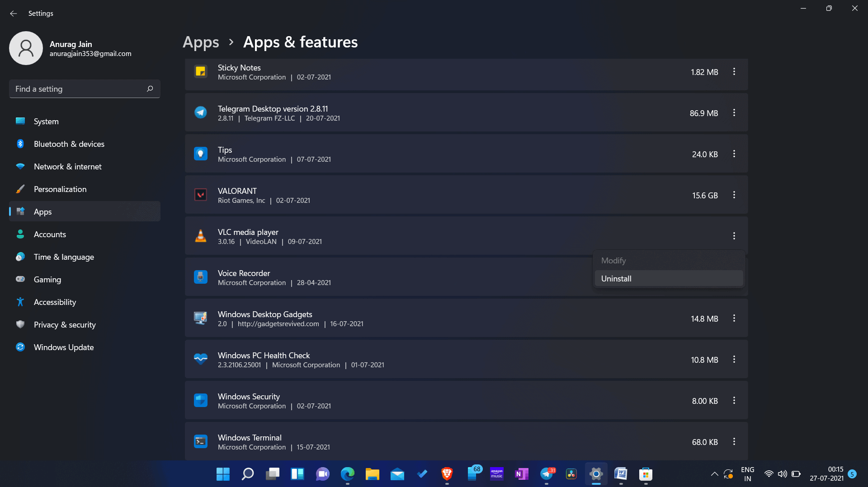Viewport: 868px width, 487px height.
Task: Click the Find a setting search box
Action: tap(84, 89)
